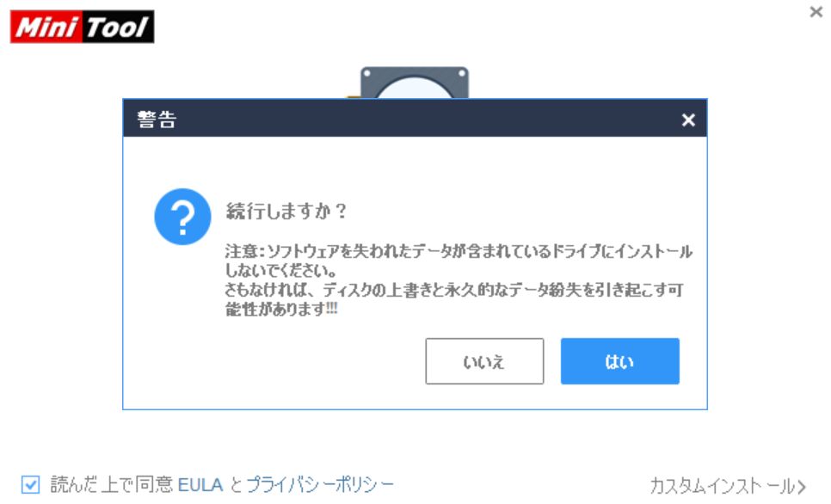Click the 注意 warning message paragraph
Image resolution: width=831 pixels, height=504 pixels.
click(459, 280)
